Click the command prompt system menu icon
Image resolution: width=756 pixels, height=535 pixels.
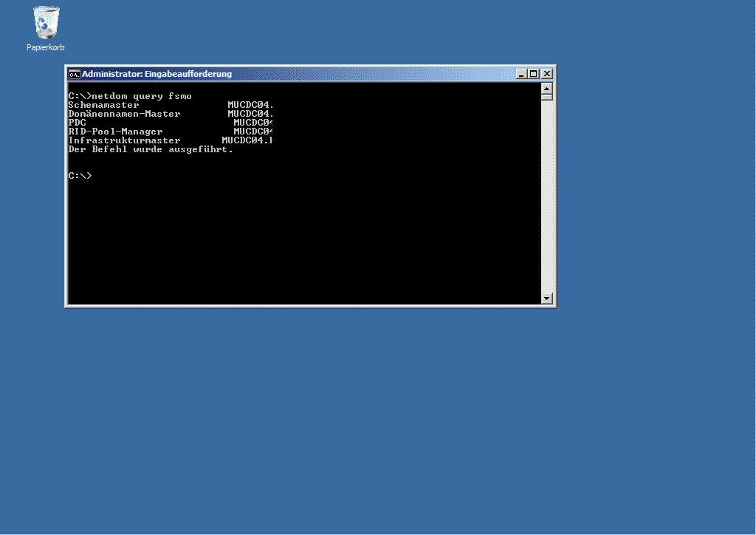(75, 75)
